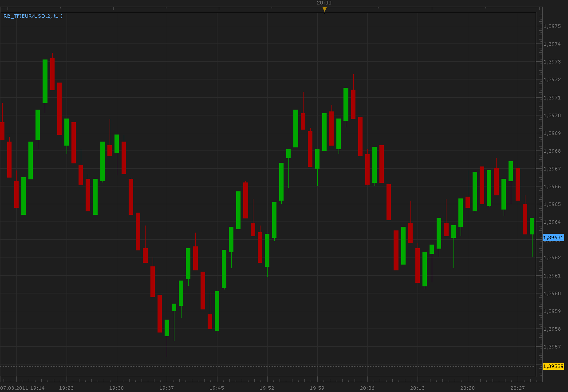Click the 1,3970 price axis value
Viewport: 568px width, 392px height.
tap(552, 115)
